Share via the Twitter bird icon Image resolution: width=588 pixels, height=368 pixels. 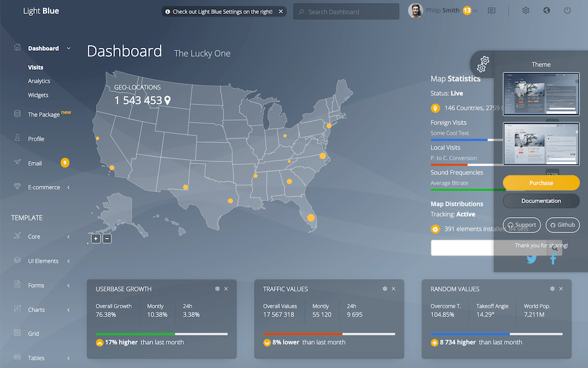[x=532, y=259]
